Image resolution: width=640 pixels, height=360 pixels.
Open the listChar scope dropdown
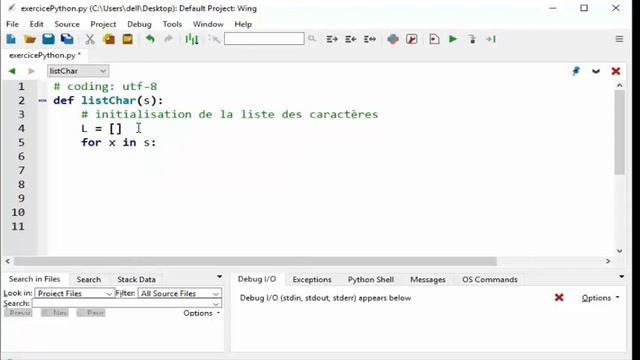78,71
